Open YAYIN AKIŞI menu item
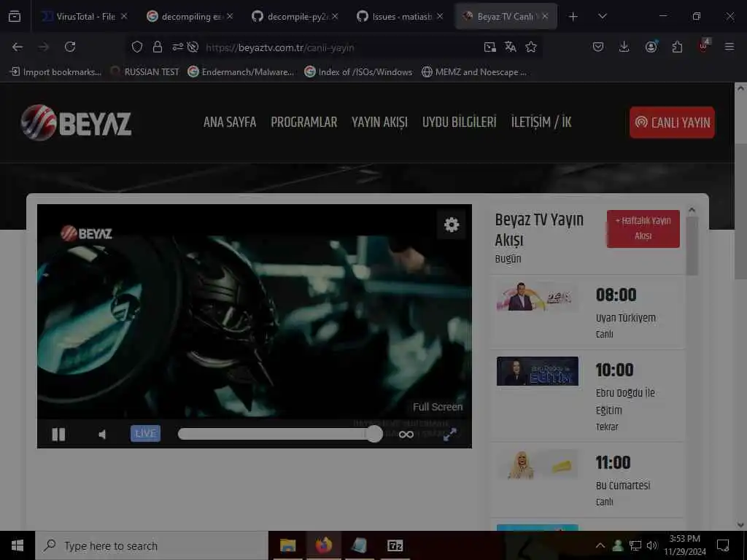The height and width of the screenshot is (560, 747). pyautogui.click(x=379, y=122)
